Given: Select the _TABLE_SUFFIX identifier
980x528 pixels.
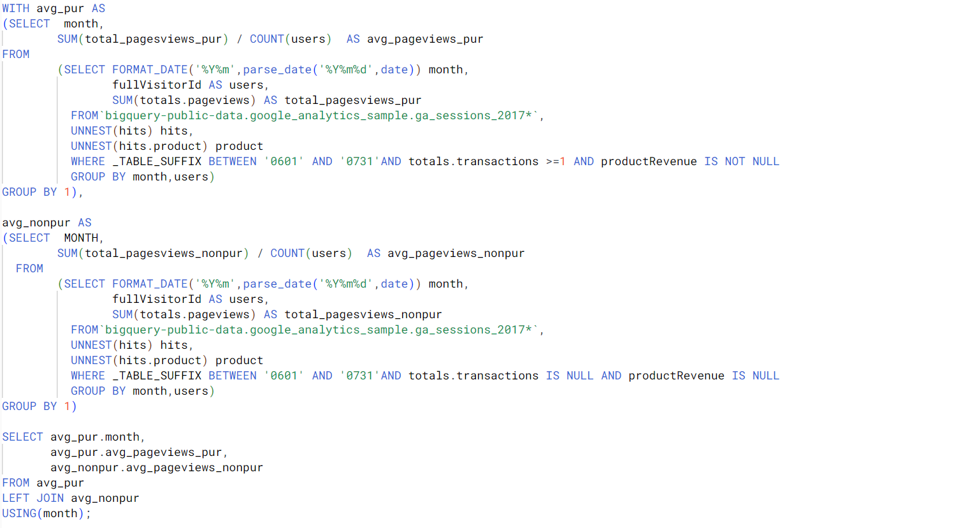Looking at the screenshot, I should [157, 161].
